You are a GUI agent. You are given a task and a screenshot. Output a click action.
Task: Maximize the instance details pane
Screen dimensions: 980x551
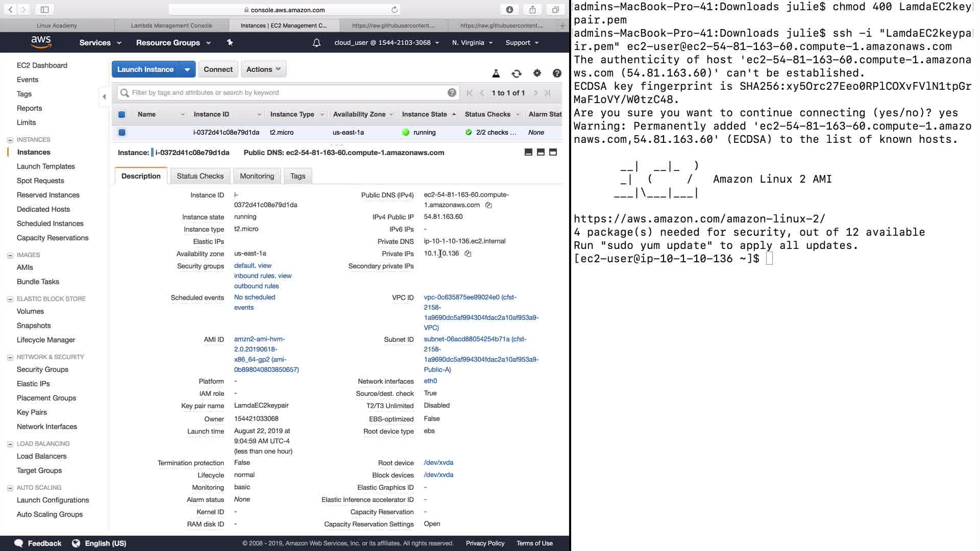pos(553,153)
